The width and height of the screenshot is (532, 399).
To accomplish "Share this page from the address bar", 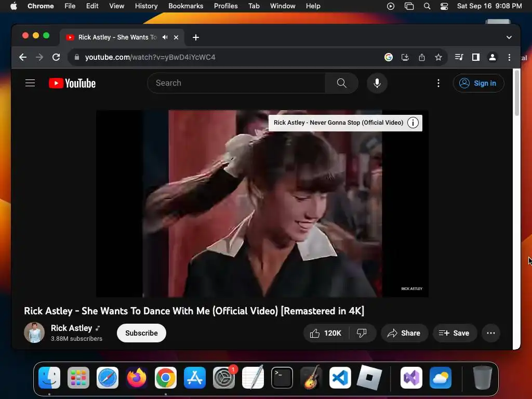I will (422, 57).
